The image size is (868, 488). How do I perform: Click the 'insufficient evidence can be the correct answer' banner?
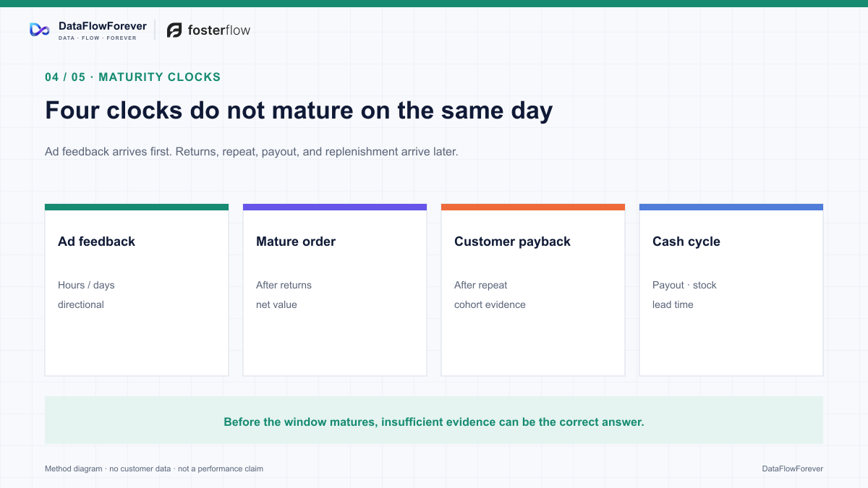434,420
